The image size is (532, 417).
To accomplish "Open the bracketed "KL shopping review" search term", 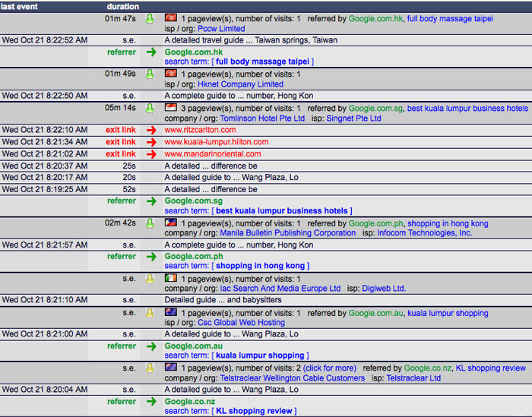I will pos(255,411).
